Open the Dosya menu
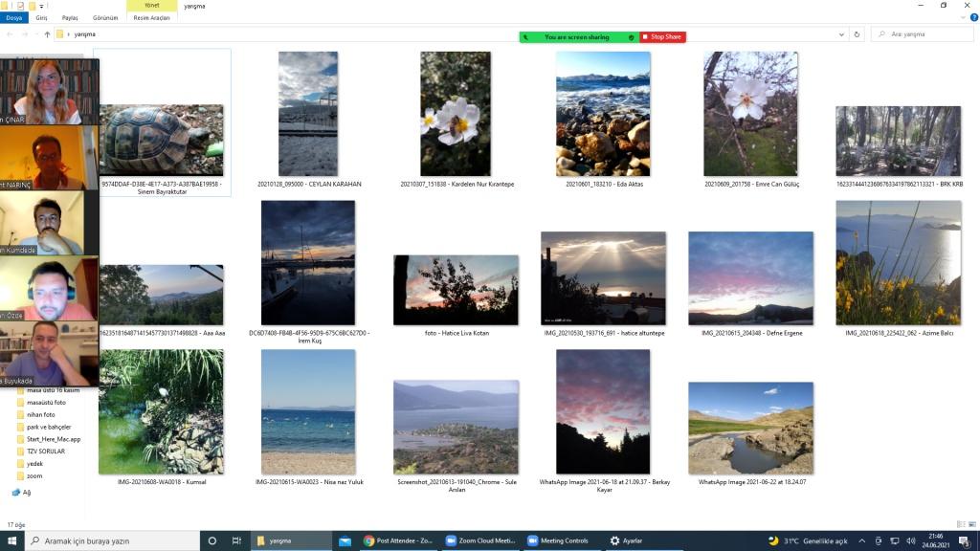980x551 pixels. (x=14, y=18)
